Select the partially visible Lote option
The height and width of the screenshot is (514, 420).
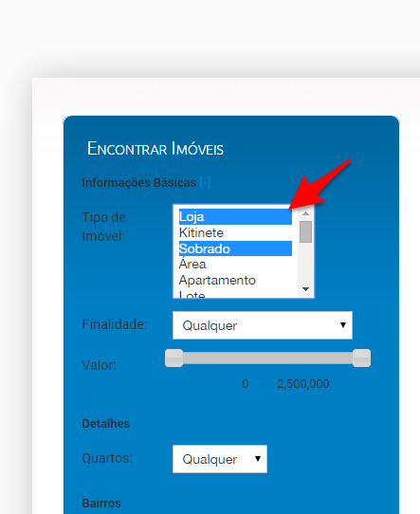(x=235, y=294)
